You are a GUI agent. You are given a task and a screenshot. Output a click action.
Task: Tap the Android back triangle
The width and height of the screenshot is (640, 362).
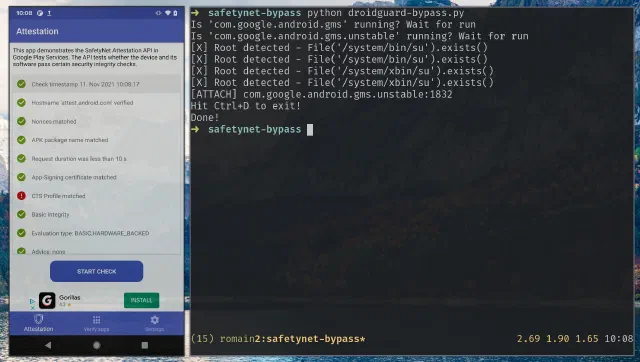pyautogui.click(x=48, y=345)
